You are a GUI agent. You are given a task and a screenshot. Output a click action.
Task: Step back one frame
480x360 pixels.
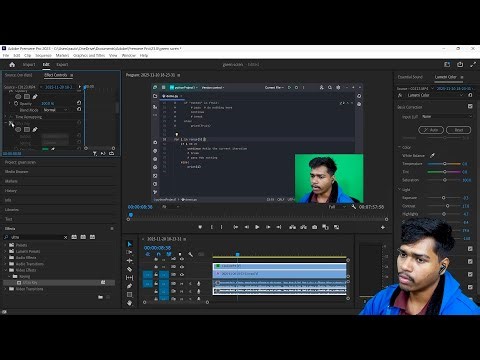(247, 227)
